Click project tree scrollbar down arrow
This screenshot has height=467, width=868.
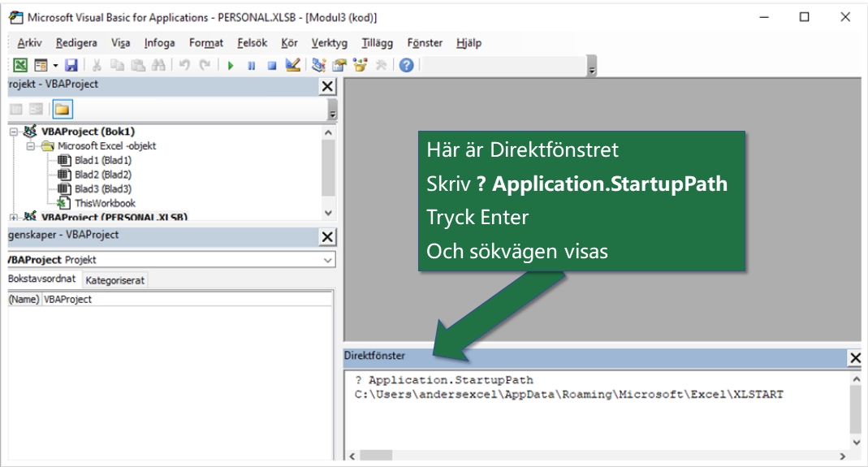(x=328, y=213)
